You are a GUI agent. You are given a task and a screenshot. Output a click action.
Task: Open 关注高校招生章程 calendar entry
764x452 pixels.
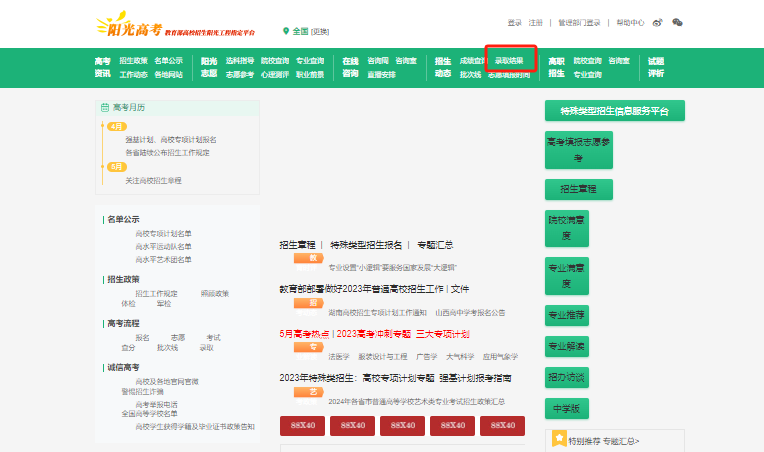(x=153, y=181)
